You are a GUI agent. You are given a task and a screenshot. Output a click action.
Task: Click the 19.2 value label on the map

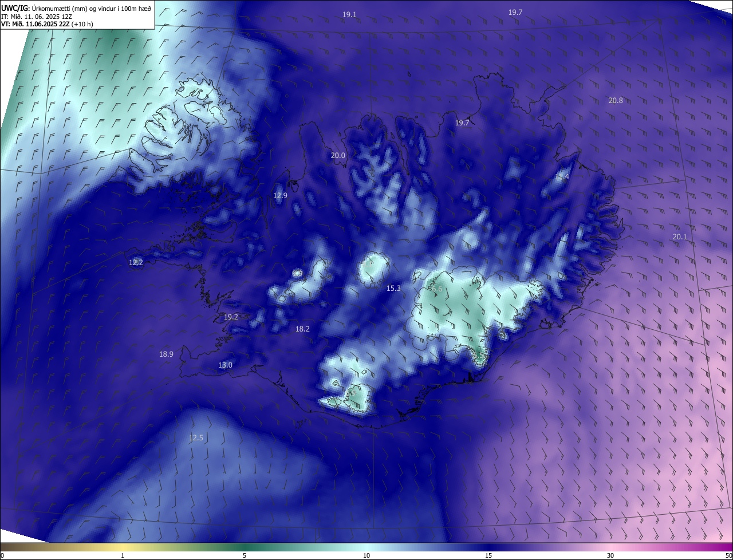point(231,317)
